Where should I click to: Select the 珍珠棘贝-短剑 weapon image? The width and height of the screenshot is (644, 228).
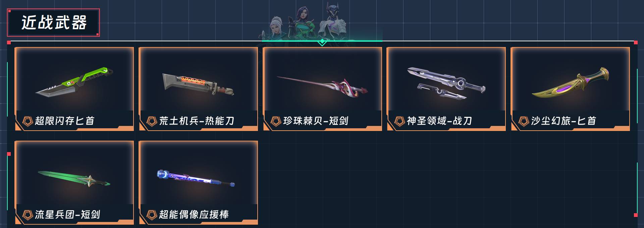[322, 85]
